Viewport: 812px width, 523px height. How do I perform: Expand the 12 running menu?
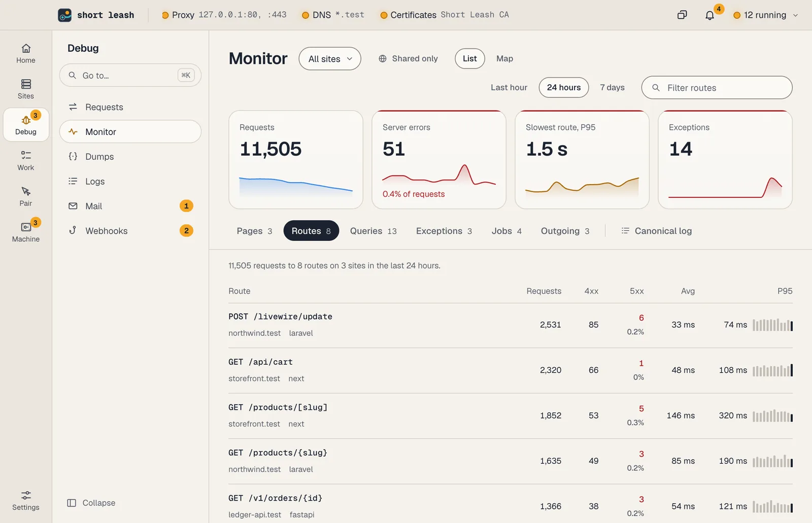pos(766,15)
